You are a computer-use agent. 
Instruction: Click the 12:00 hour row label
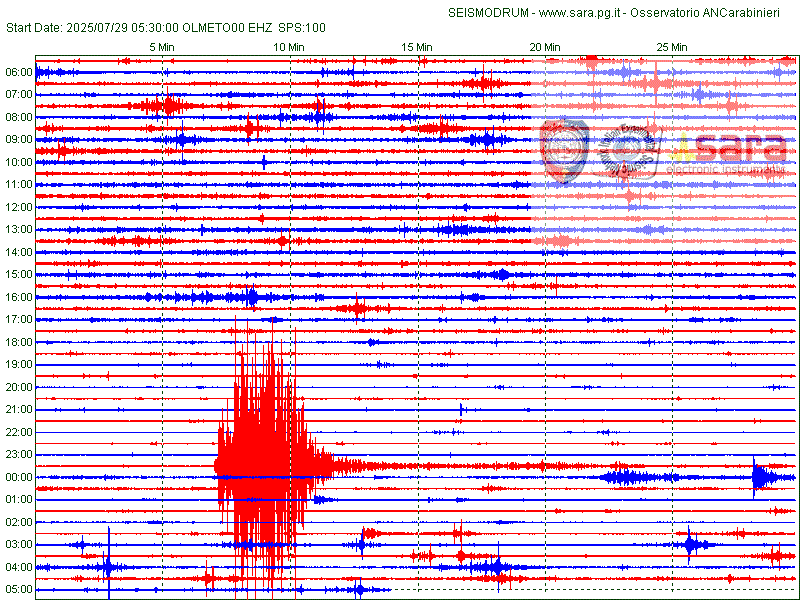click(19, 207)
